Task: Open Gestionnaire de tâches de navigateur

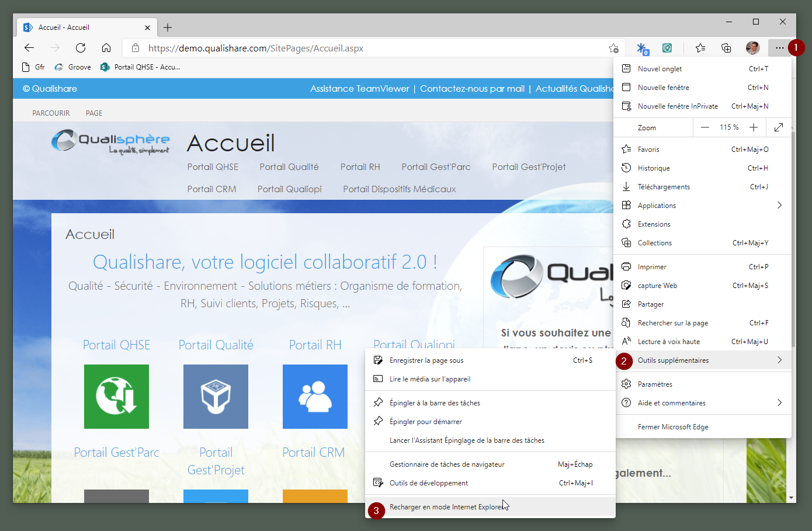Action: [x=490, y=464]
